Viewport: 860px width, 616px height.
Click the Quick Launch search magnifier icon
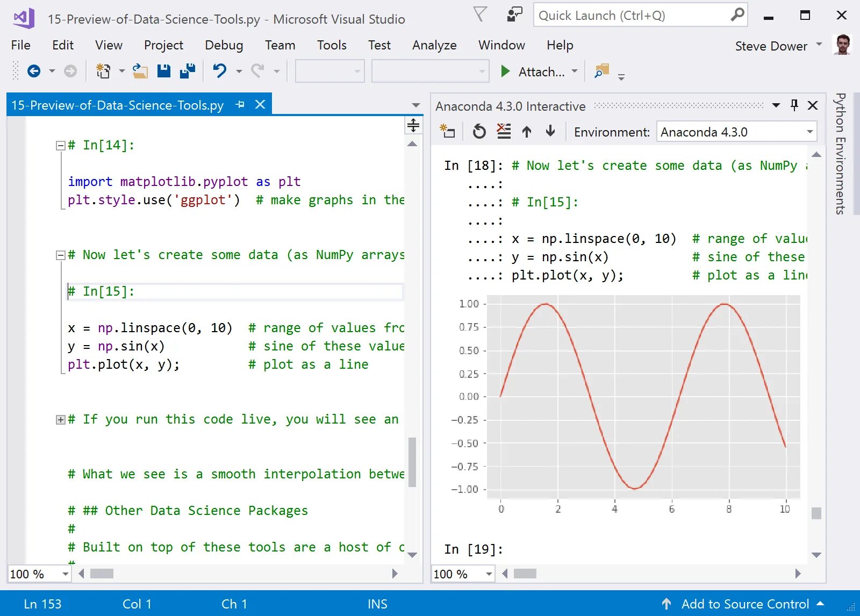(737, 15)
